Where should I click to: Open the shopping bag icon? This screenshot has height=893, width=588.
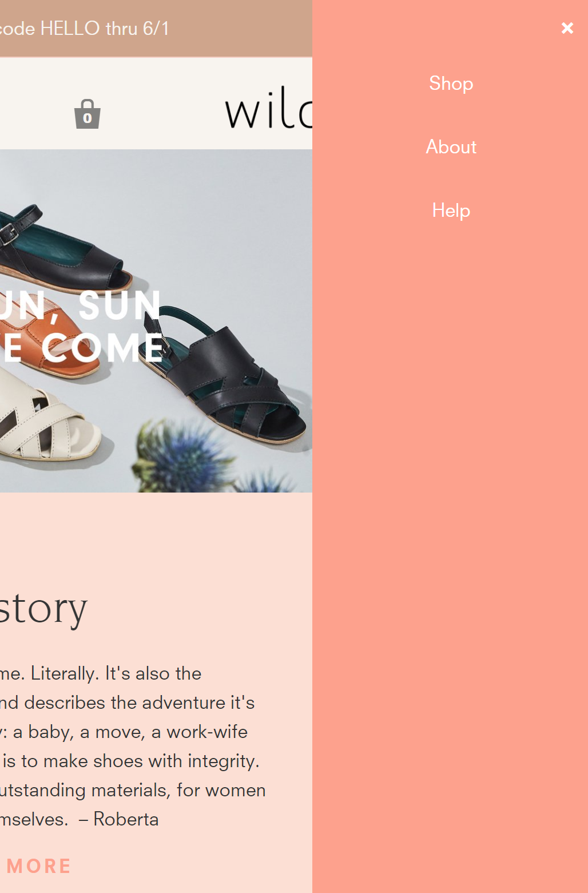pyautogui.click(x=87, y=114)
